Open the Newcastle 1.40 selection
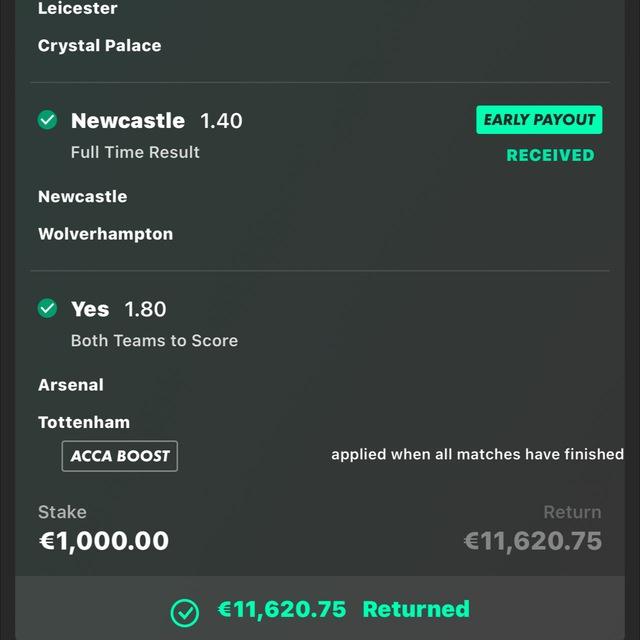This screenshot has width=640, height=640. [157, 121]
